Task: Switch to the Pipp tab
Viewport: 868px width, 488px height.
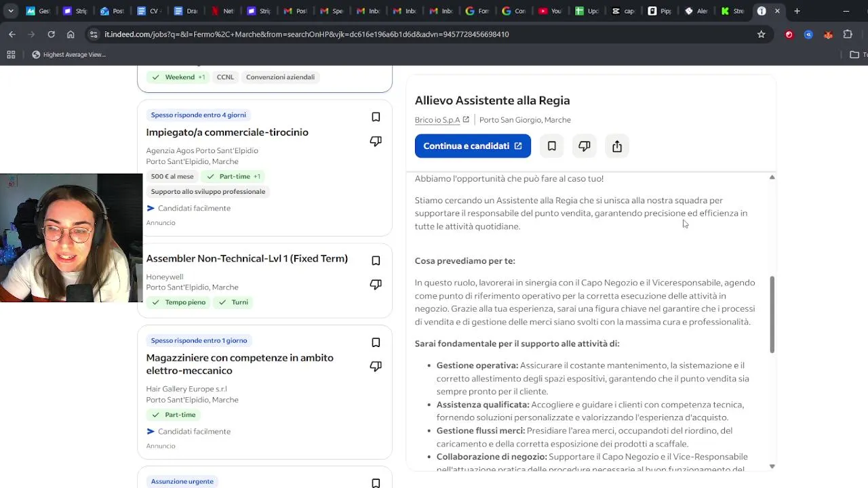Action: (x=659, y=11)
